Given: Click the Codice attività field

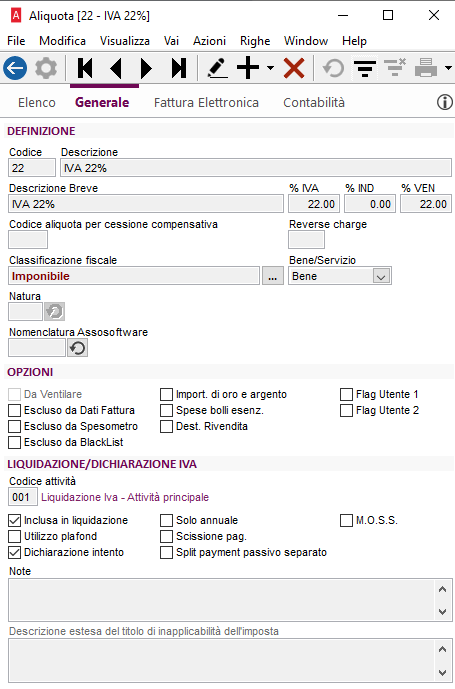Looking at the screenshot, I should pos(23,497).
